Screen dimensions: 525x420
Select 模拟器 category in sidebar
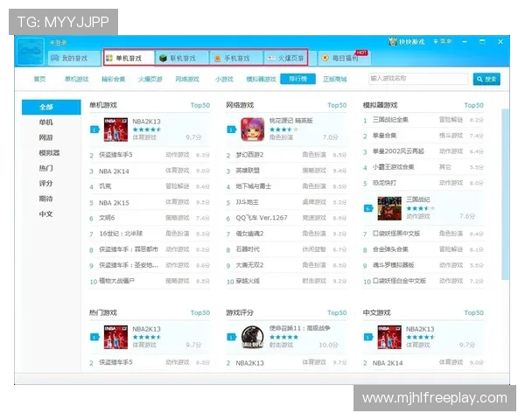pyautogui.click(x=49, y=153)
